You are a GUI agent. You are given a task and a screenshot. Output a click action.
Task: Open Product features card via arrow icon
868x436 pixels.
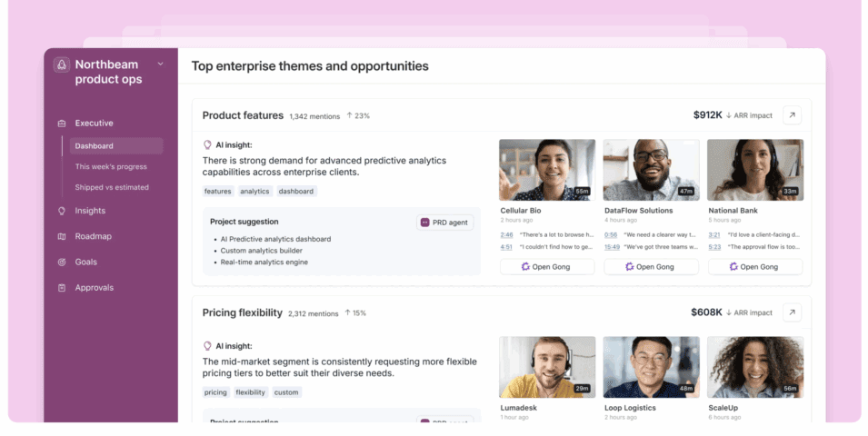(793, 115)
